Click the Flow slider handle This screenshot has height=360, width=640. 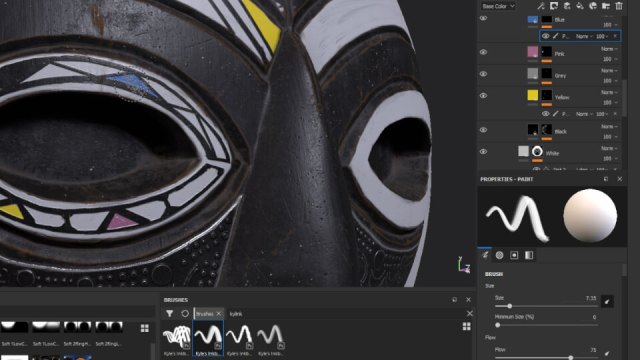tap(571, 358)
